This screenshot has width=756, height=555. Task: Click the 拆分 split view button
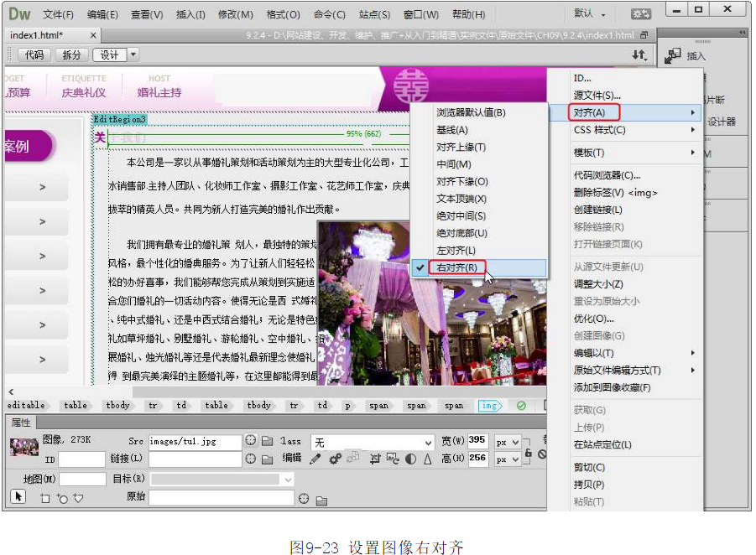[72, 54]
